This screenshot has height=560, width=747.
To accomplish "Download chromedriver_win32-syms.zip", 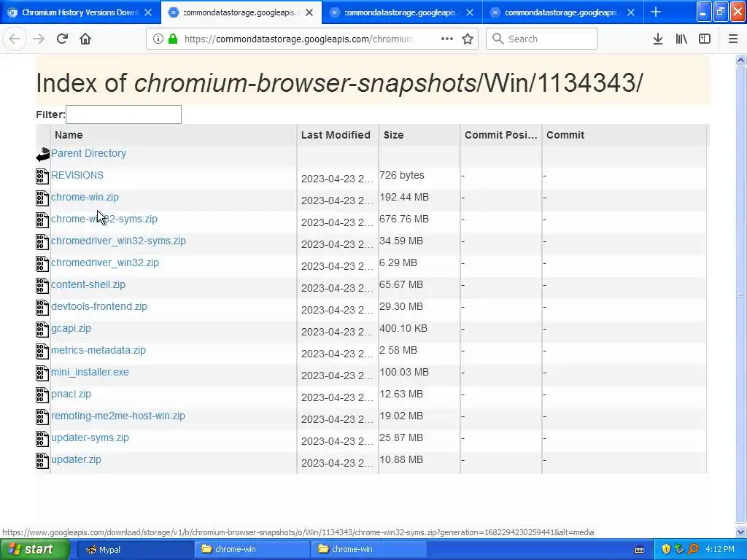I will tap(118, 241).
